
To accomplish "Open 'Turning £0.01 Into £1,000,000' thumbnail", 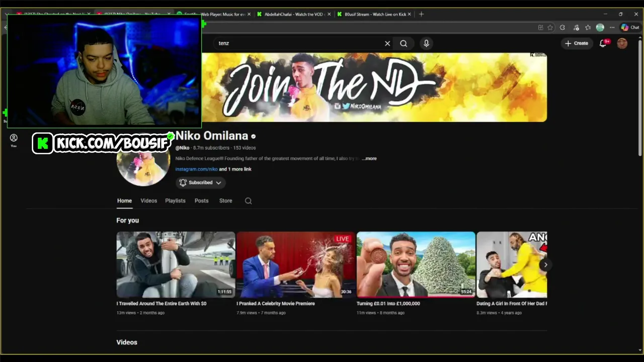I will coord(416,264).
